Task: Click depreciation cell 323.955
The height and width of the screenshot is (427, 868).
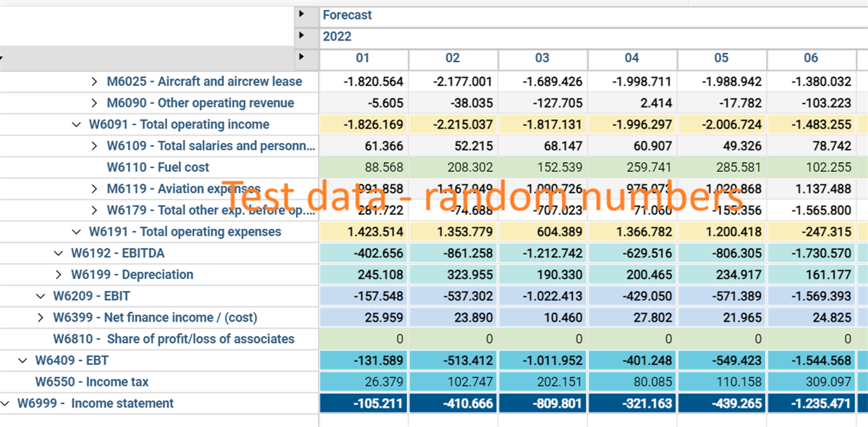Action: click(454, 275)
